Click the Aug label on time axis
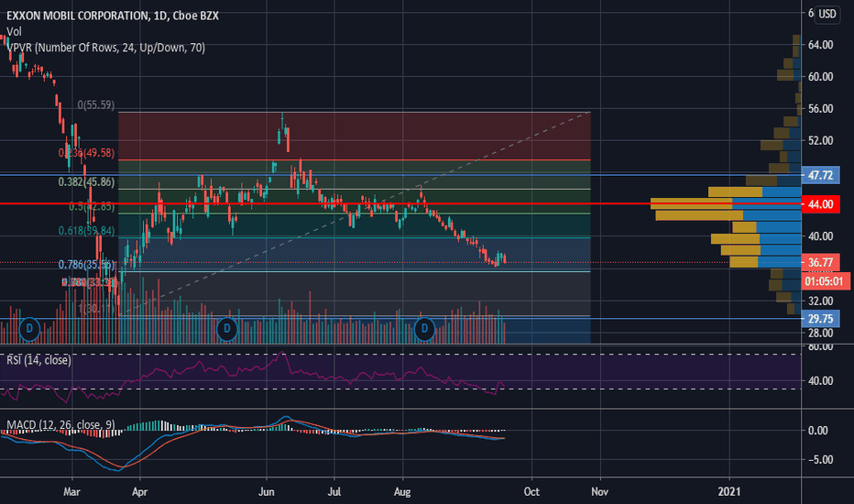This screenshot has height=504, width=854. click(402, 491)
